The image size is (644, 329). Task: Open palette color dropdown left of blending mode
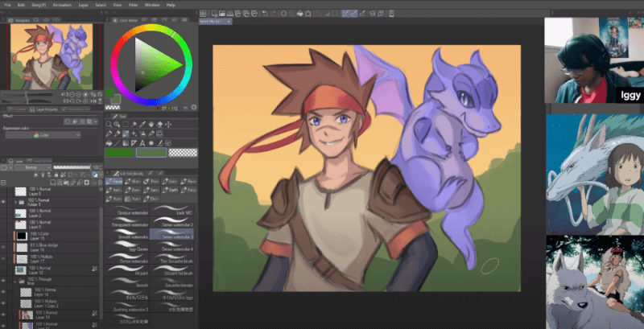(x=6, y=167)
